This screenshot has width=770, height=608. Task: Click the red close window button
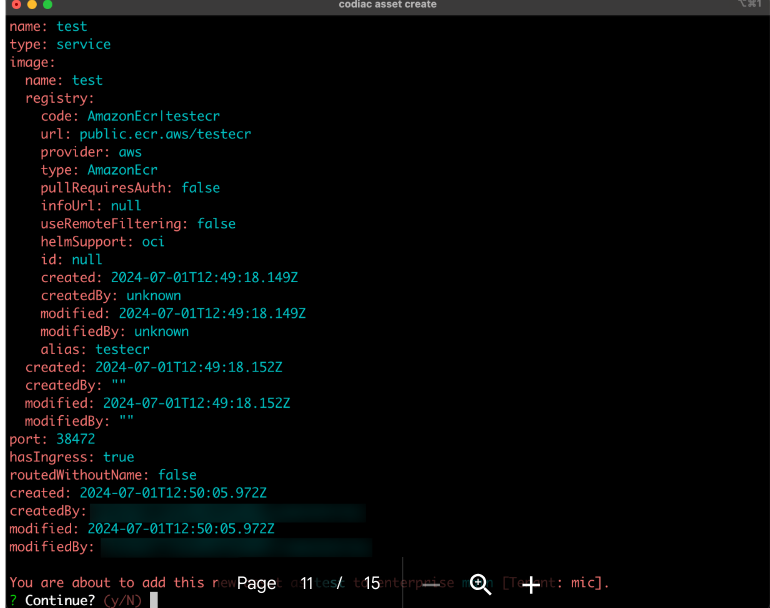click(16, 4)
